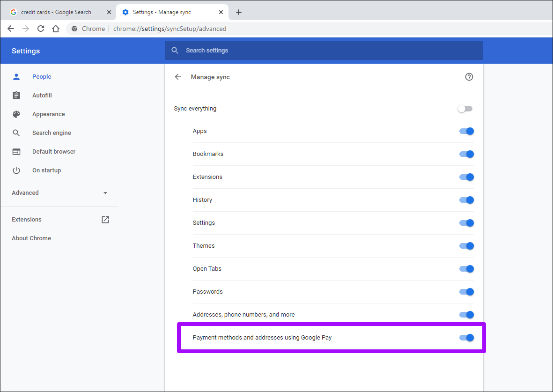Image resolution: width=553 pixels, height=392 pixels.
Task: Click the address bar URL
Action: coord(170,29)
